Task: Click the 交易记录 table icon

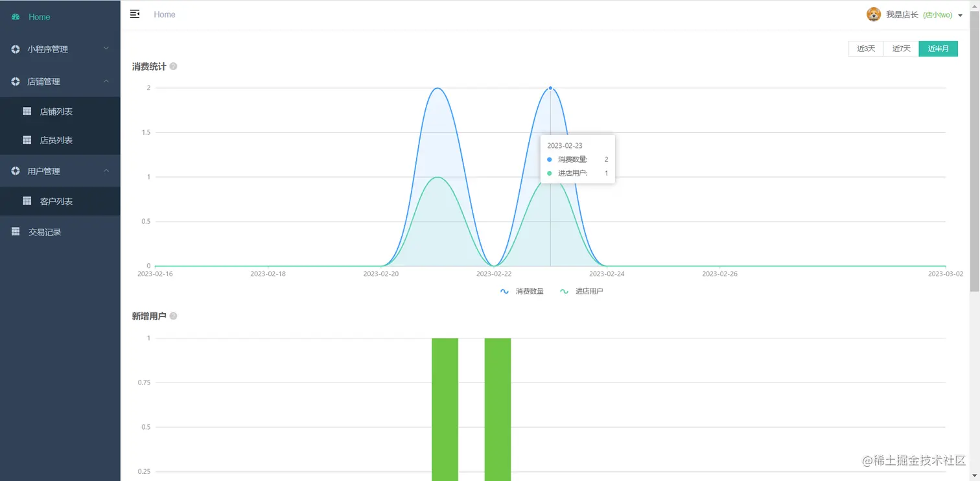Action: [16, 231]
